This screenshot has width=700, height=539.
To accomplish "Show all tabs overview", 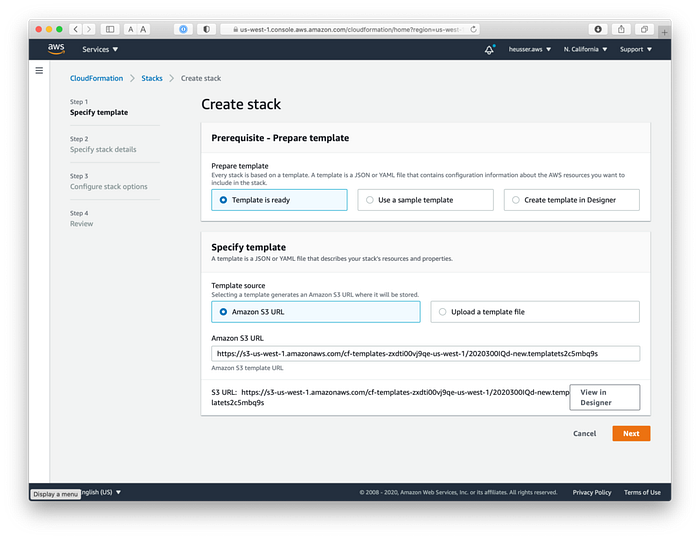I will point(644,29).
